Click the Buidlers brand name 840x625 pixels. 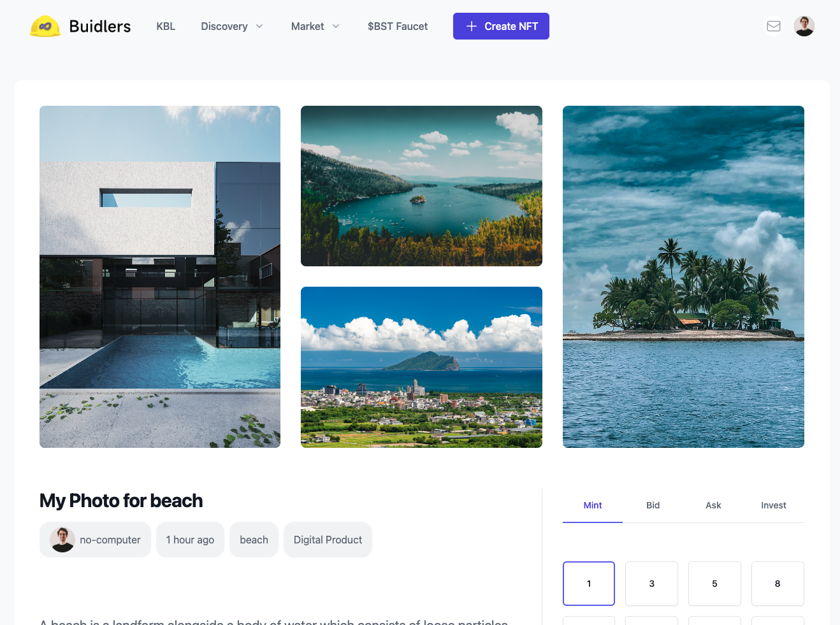coord(100,26)
